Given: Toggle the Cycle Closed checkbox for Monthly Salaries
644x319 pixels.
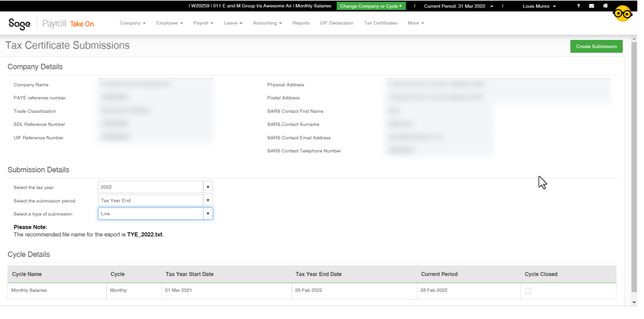Looking at the screenshot, I should [x=528, y=291].
